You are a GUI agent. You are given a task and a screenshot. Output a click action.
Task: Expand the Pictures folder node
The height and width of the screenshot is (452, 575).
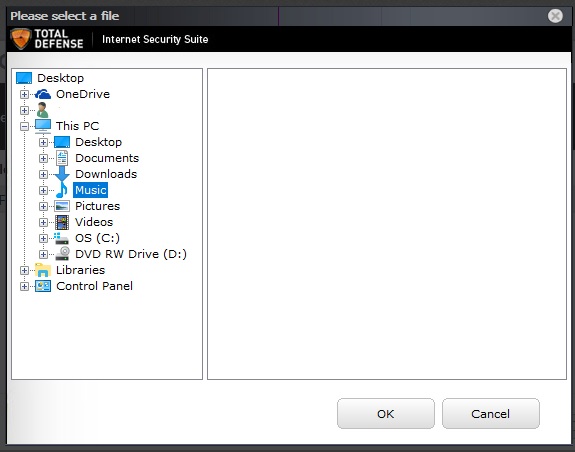43,206
